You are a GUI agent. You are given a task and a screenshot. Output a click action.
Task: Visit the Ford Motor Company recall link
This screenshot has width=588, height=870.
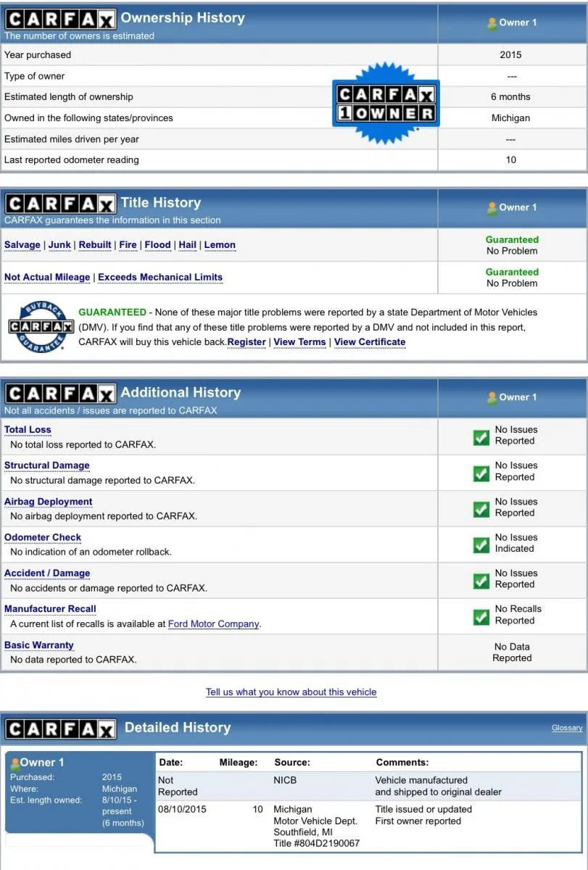(x=213, y=623)
